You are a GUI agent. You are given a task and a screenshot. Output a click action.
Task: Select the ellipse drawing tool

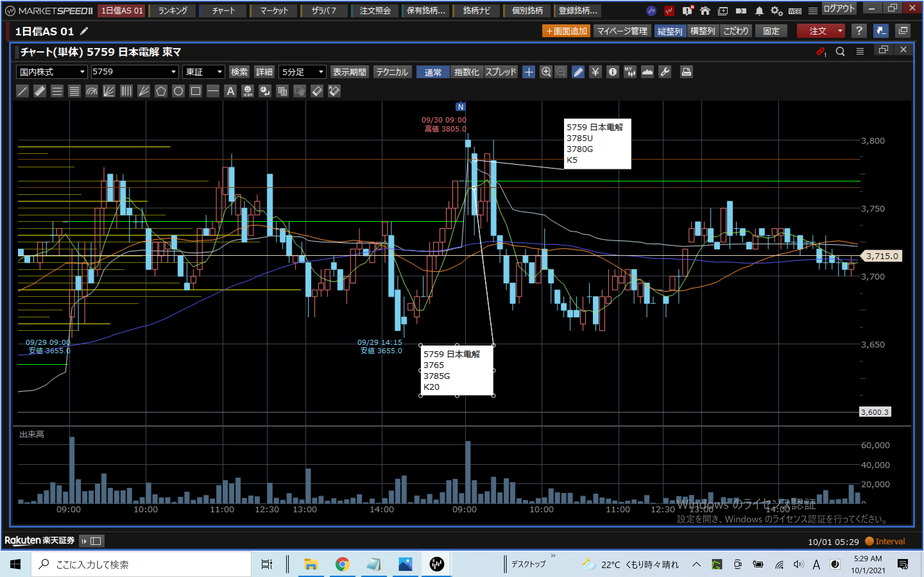point(178,91)
